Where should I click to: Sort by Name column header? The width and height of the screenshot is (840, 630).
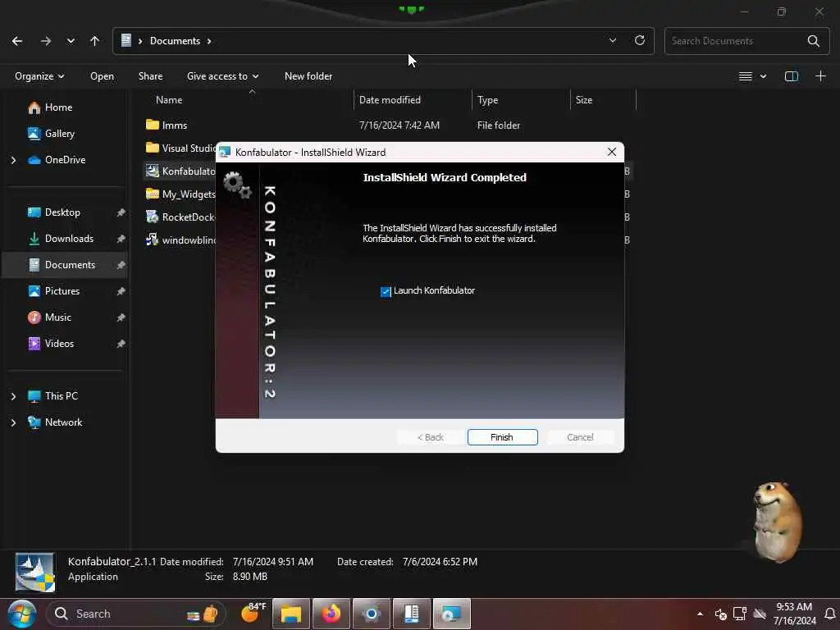pyautogui.click(x=169, y=100)
